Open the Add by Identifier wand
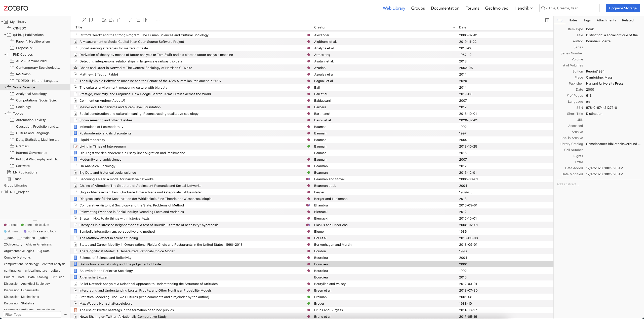This screenshot has height=319, width=644. [x=84, y=20]
